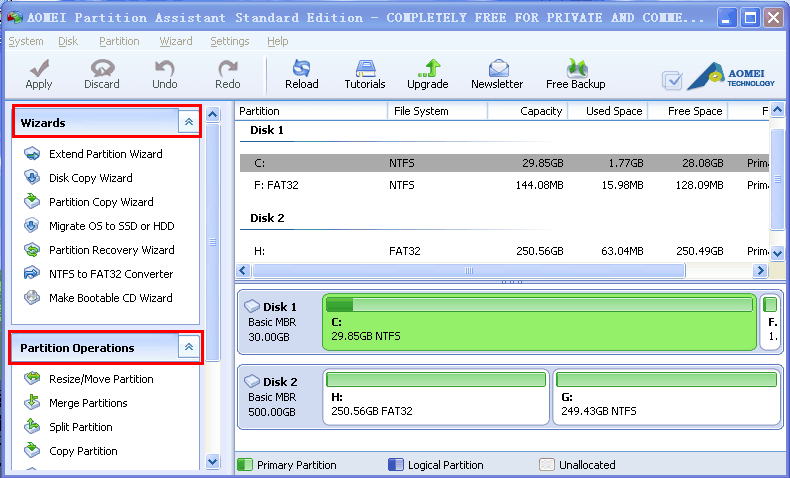790x478 pixels.
Task: Sort by the Capacity column header
Action: pos(528,111)
